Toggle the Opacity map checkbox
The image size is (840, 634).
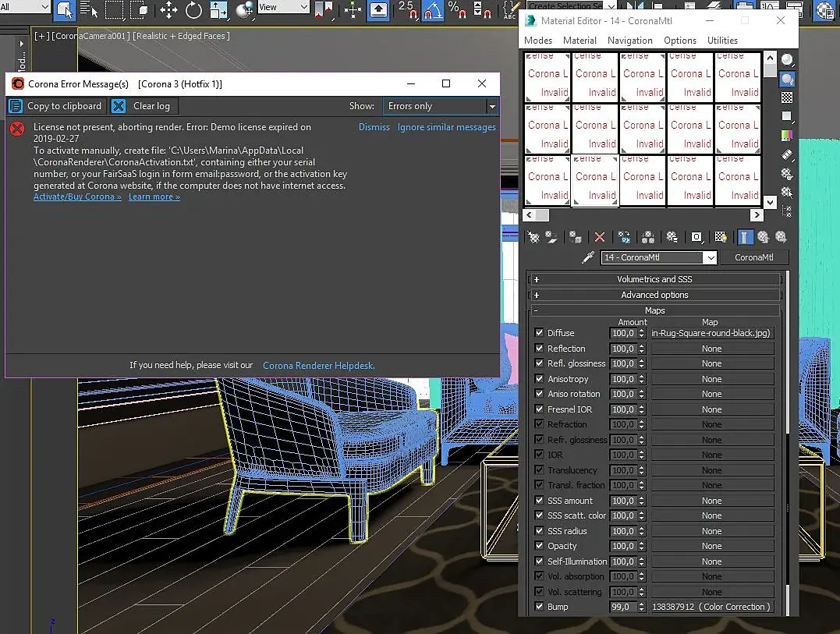point(539,546)
